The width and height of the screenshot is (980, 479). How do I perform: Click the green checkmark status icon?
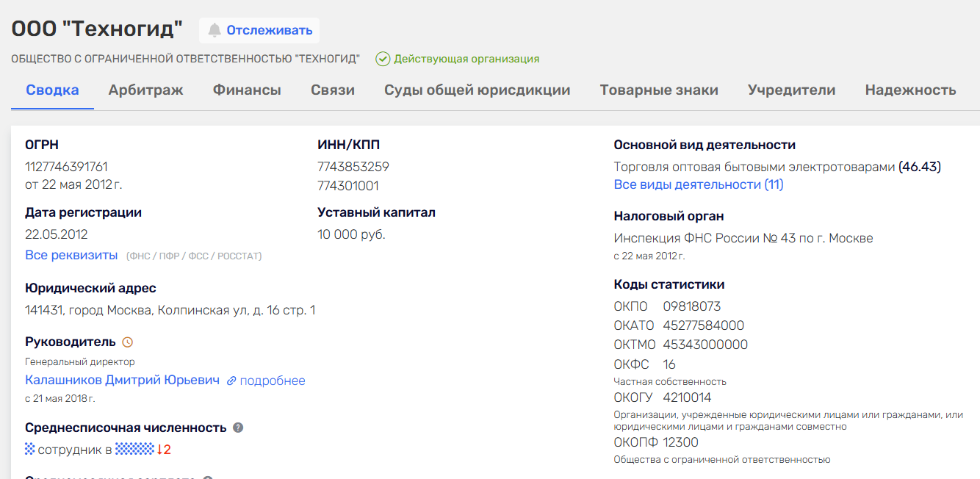[x=383, y=59]
